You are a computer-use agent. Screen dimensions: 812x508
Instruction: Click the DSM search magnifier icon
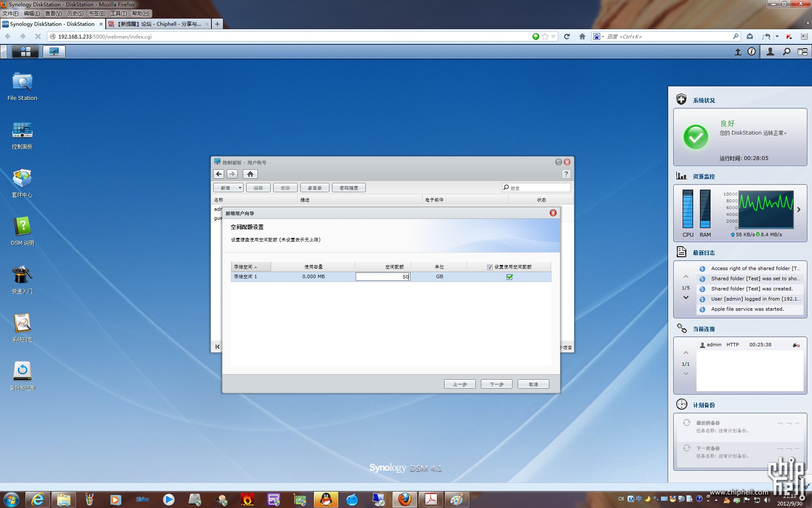point(786,52)
